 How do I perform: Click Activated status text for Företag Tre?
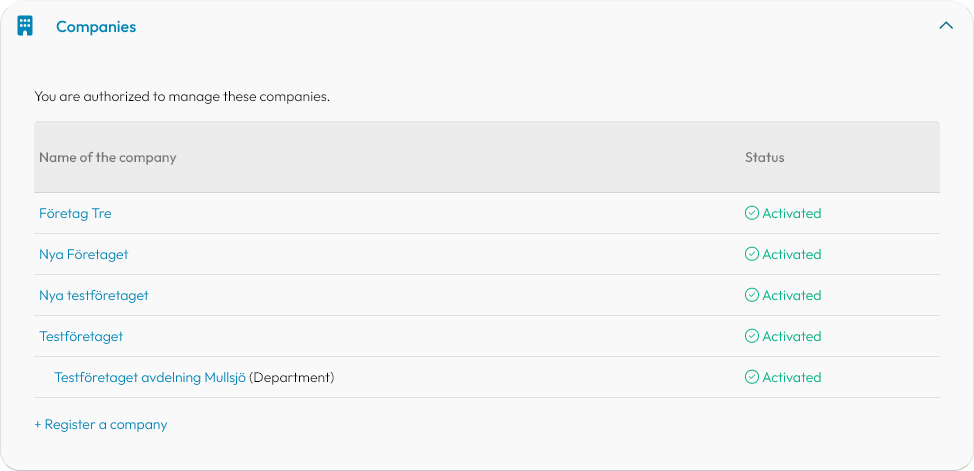point(792,213)
